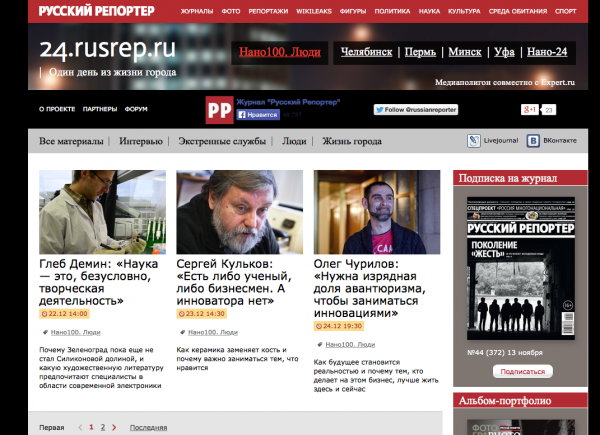Image resolution: width=600 pixels, height=435 pixels.
Task: Open the Среда обитания menu item
Action: click(518, 11)
